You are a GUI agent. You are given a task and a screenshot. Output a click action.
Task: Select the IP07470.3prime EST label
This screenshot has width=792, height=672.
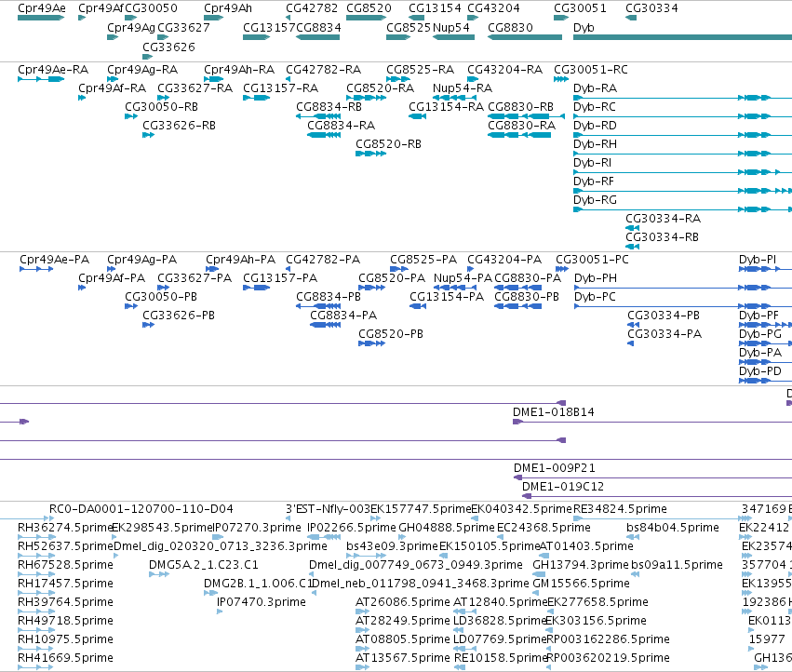(x=262, y=602)
